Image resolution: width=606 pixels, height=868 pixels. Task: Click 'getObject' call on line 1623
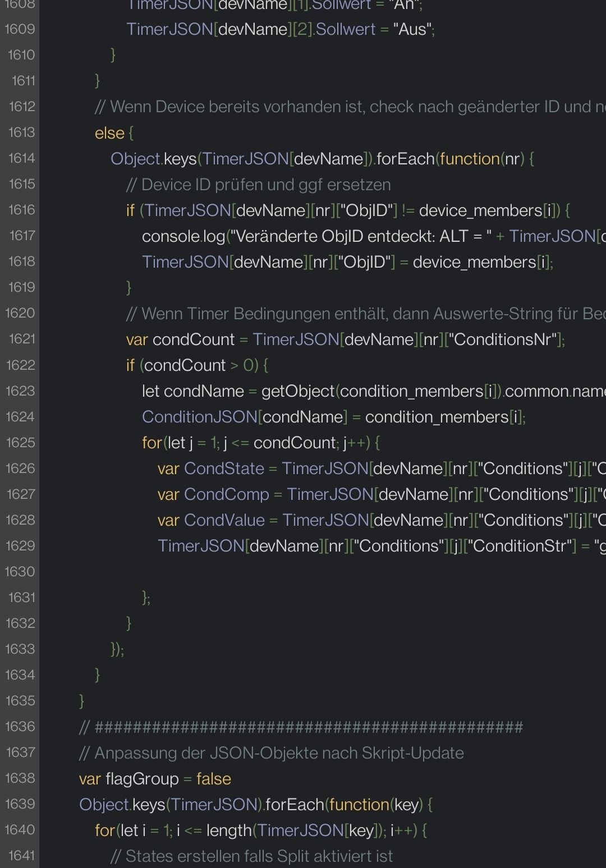pos(298,391)
